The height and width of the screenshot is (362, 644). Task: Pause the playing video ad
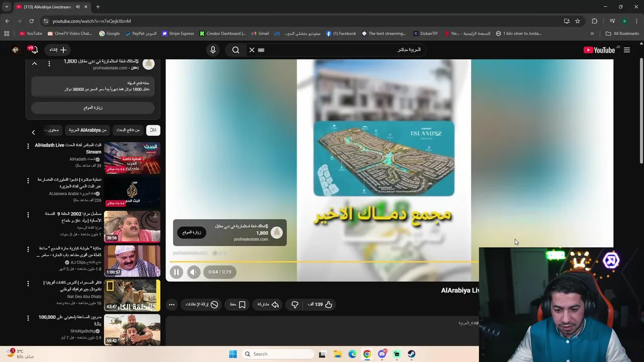[x=176, y=272]
